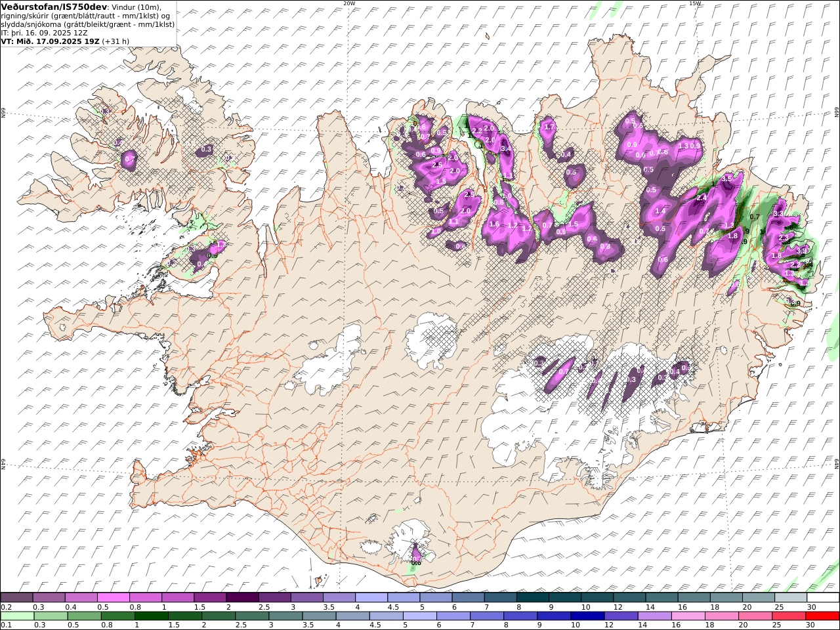The image size is (840, 630).
Task: Select bottom-row pale green swatch between 0.1 and 0.3
Action: [x=17, y=616]
